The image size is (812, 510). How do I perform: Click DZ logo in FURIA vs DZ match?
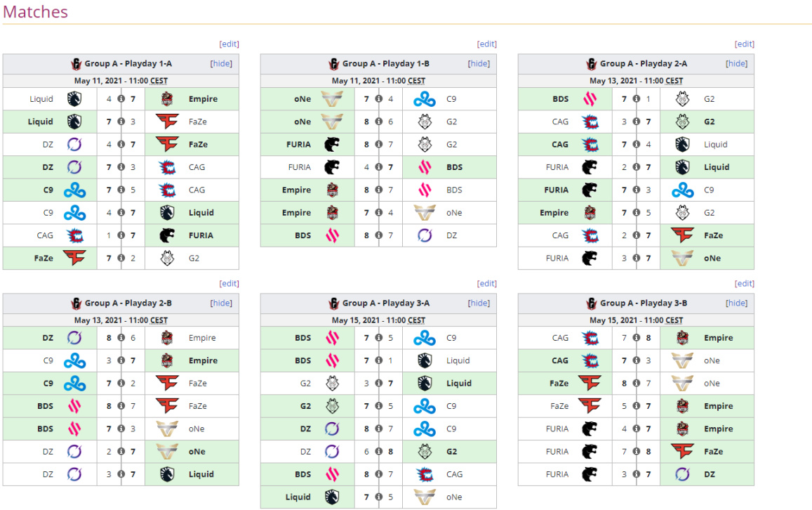click(682, 474)
